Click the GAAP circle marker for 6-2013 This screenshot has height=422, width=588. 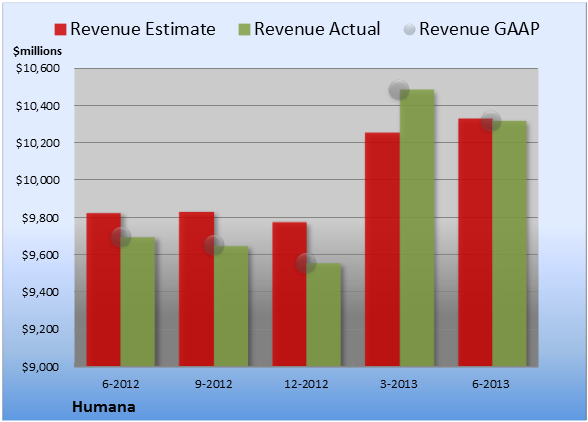tap(491, 121)
